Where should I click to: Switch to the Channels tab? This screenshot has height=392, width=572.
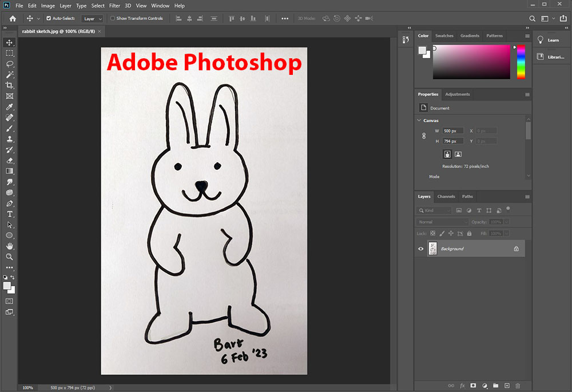[x=446, y=197]
